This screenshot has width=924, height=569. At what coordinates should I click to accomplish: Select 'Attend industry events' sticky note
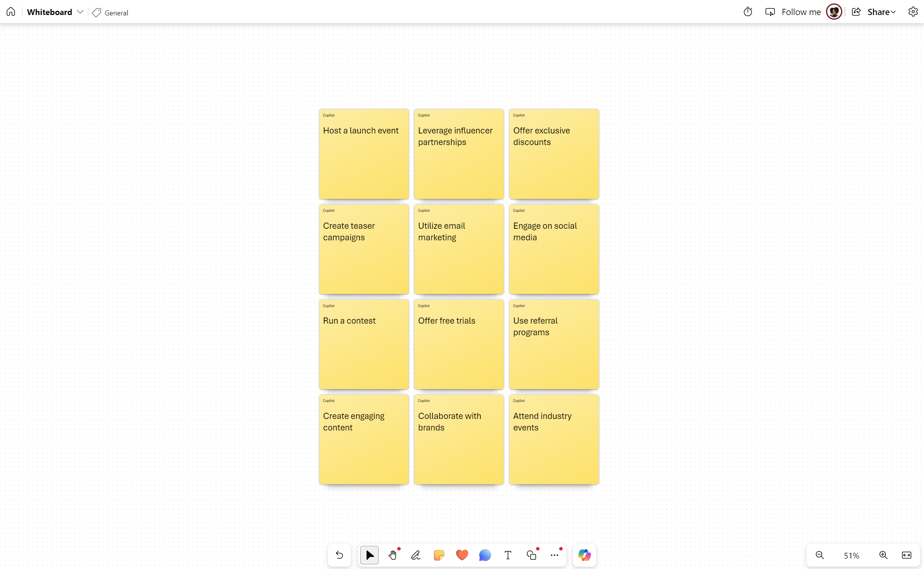click(554, 439)
